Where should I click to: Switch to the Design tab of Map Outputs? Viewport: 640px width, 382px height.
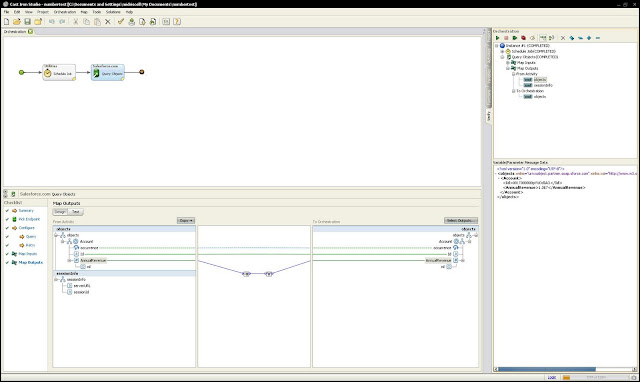coord(60,212)
